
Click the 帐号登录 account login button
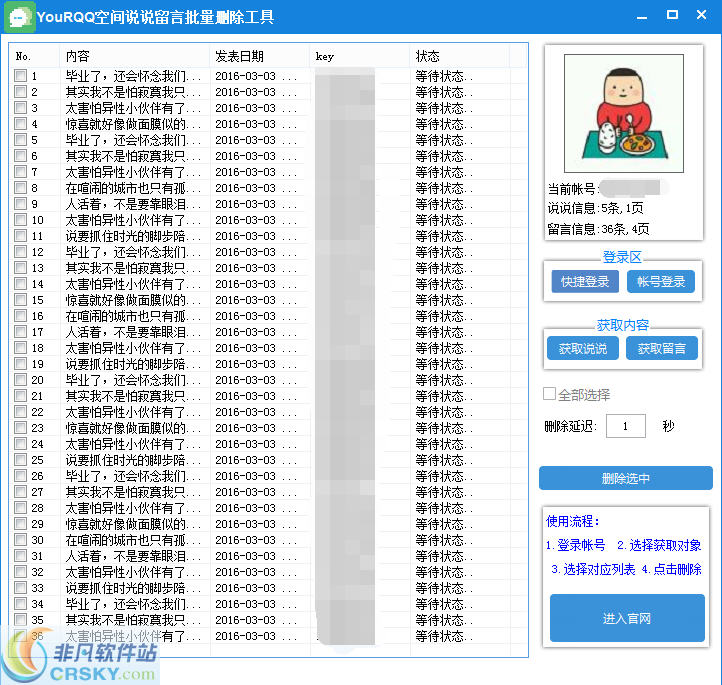tap(661, 281)
